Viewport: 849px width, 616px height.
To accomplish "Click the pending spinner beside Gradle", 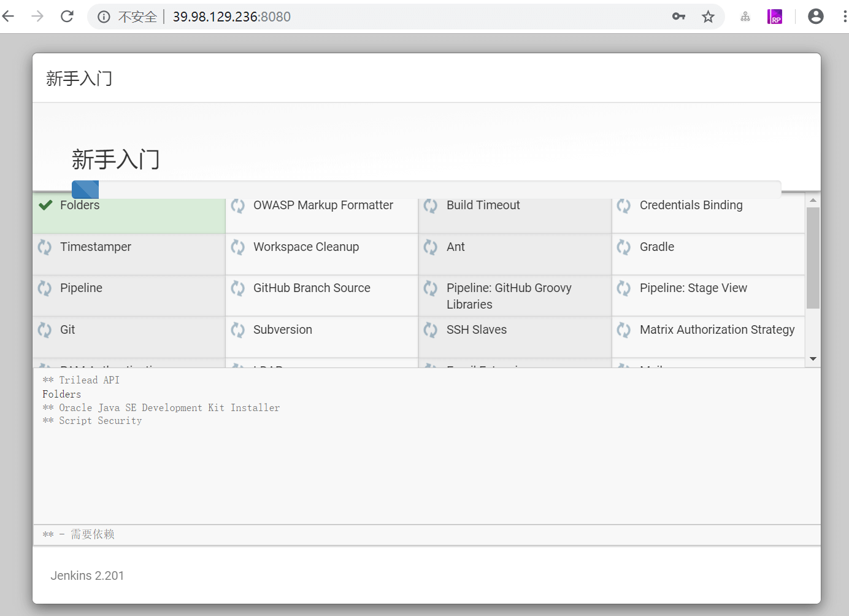I will tap(624, 247).
